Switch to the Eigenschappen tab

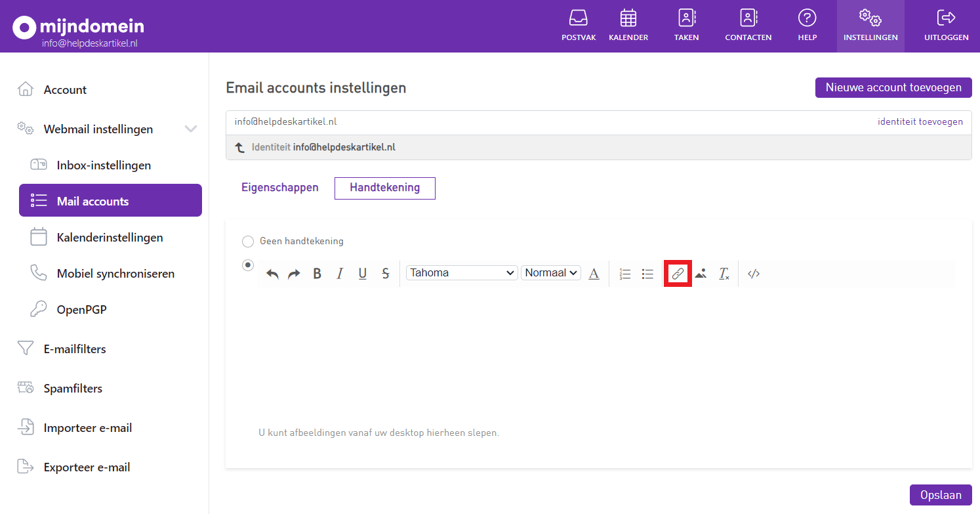(x=280, y=188)
